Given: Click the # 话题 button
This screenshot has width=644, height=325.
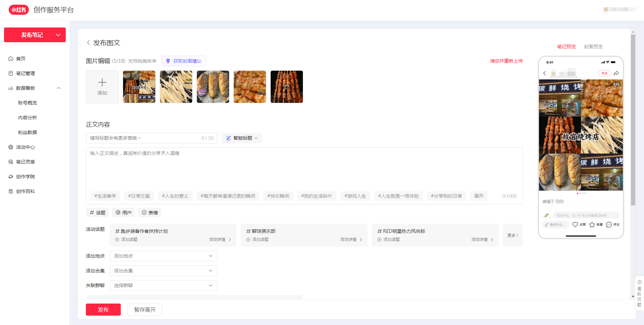Looking at the screenshot, I should (97, 212).
